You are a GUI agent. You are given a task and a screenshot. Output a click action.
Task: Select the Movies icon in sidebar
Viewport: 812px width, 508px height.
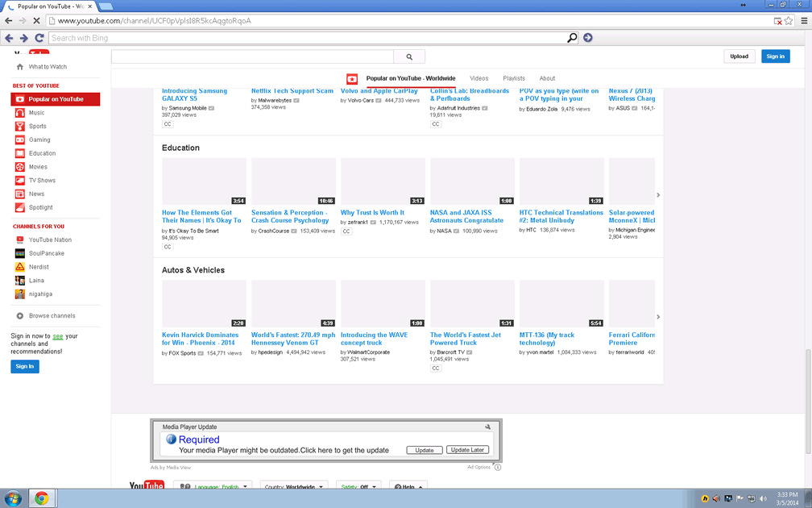pyautogui.click(x=20, y=167)
